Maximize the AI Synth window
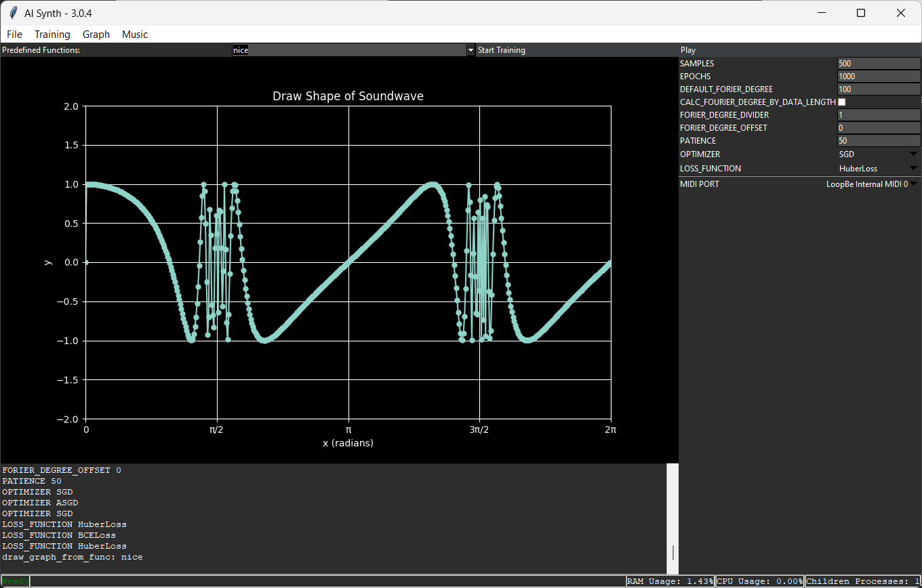 [861, 13]
